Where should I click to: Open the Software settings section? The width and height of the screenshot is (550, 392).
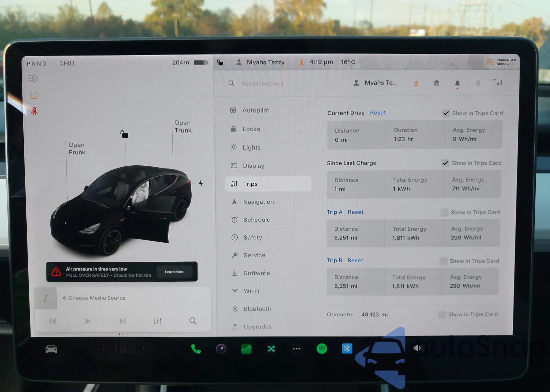click(x=256, y=273)
